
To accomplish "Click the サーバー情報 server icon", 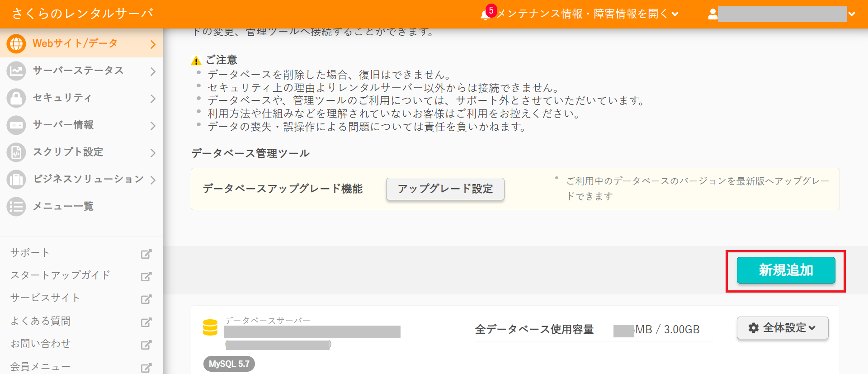I will (x=16, y=125).
